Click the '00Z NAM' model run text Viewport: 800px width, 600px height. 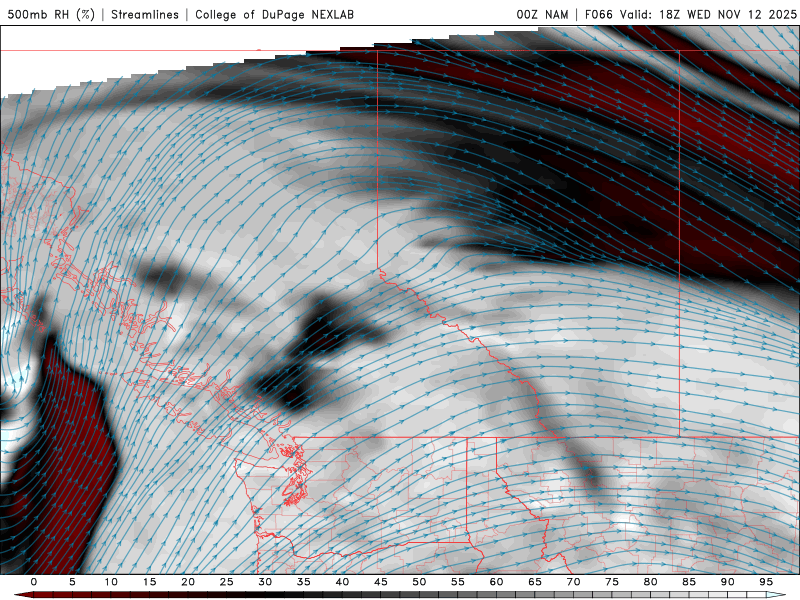coord(542,14)
